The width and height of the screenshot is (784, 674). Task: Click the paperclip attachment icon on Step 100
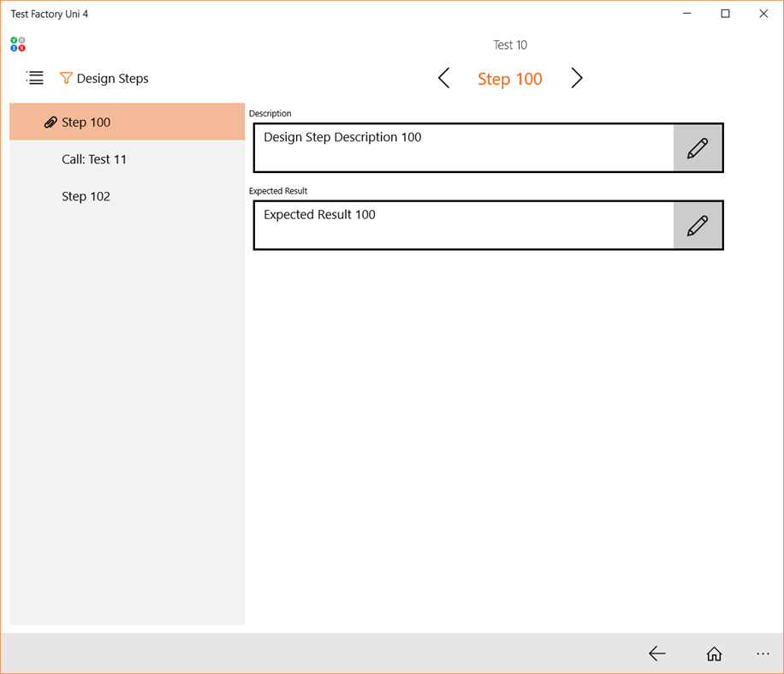[x=50, y=122]
